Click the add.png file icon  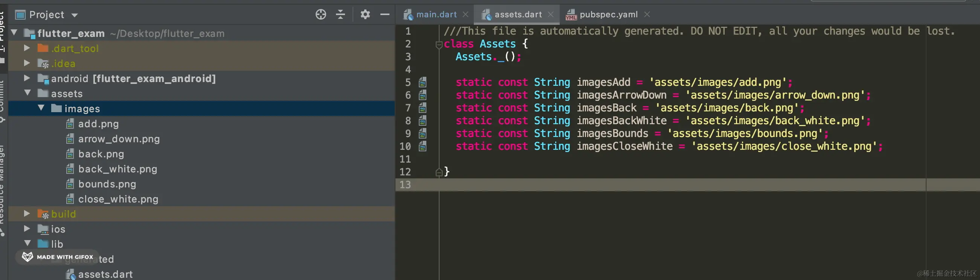tap(70, 123)
